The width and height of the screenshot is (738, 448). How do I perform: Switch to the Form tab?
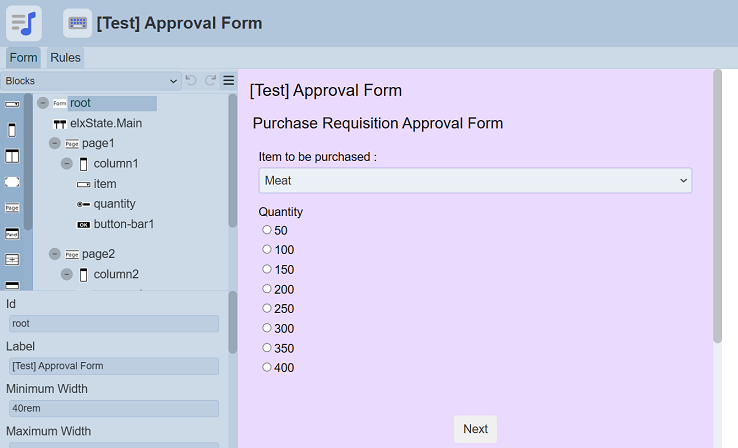pyautogui.click(x=23, y=58)
